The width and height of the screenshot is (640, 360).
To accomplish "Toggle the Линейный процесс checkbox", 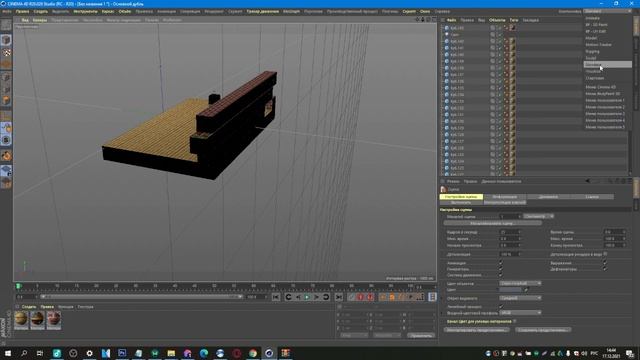I will tap(501, 307).
